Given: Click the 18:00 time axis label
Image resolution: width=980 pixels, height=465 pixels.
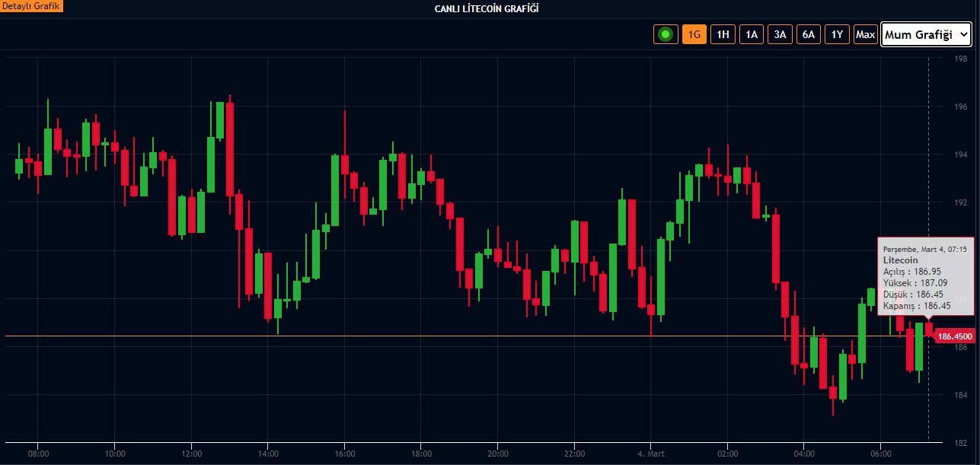Looking at the screenshot, I should tap(420, 453).
